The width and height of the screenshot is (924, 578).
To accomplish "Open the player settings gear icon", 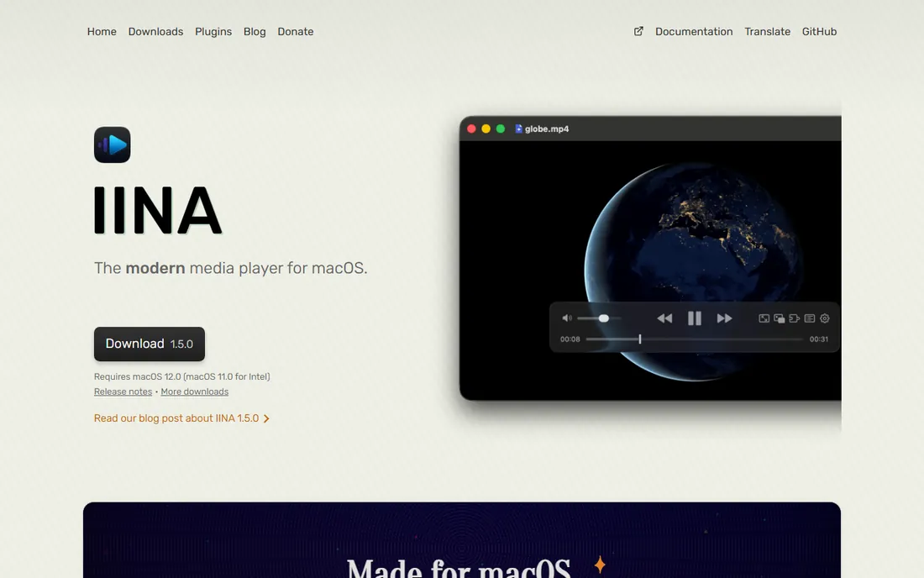I will click(824, 318).
